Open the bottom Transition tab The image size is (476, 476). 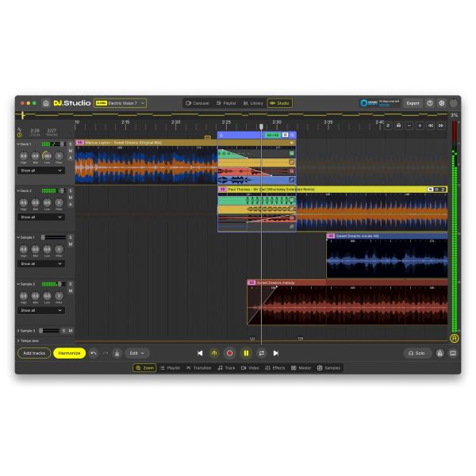point(199,368)
